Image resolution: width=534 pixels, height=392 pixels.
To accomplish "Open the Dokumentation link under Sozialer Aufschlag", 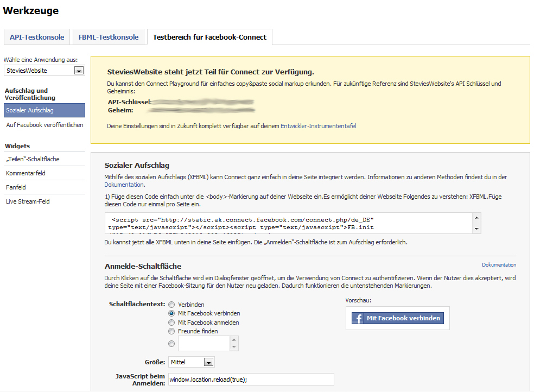I will [124, 185].
